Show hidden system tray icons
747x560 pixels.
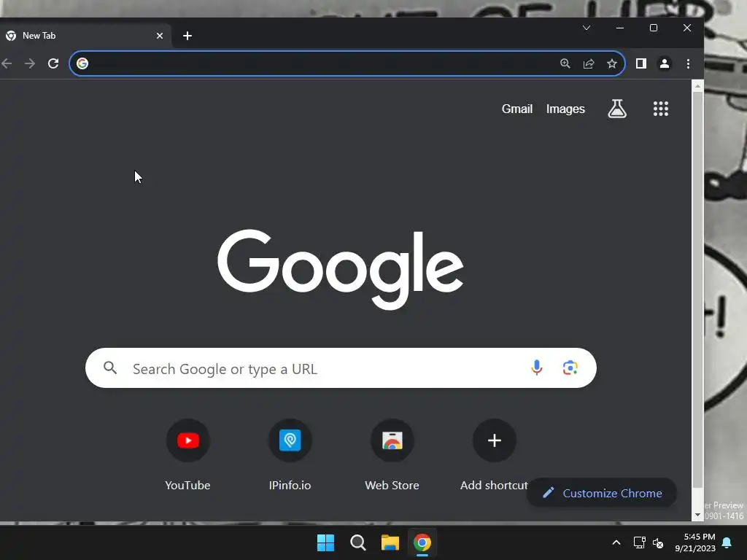[x=616, y=542]
